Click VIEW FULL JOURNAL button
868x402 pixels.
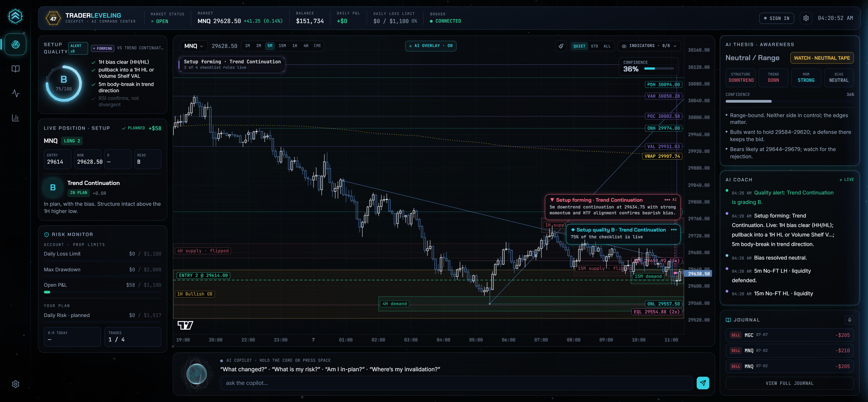click(x=789, y=383)
